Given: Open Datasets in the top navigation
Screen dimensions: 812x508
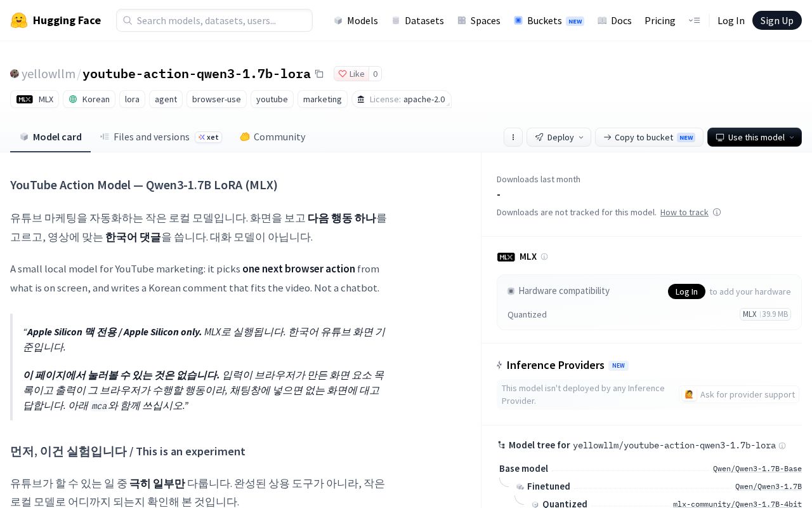Looking at the screenshot, I should click(x=418, y=20).
